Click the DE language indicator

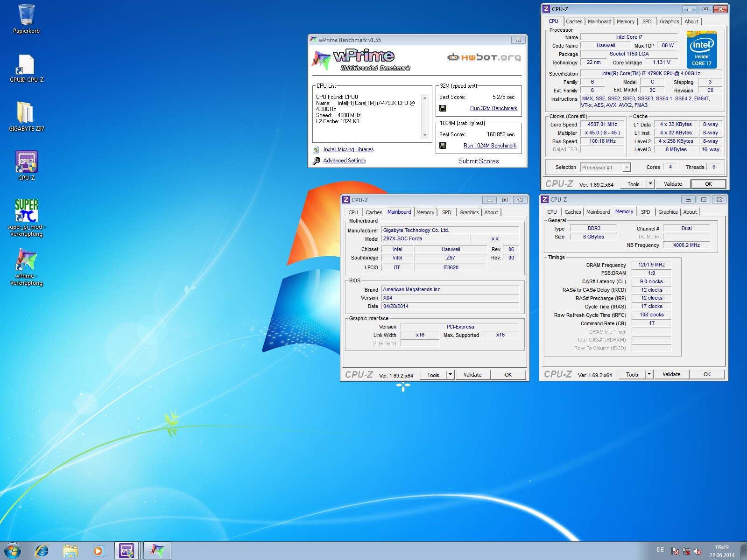click(660, 550)
